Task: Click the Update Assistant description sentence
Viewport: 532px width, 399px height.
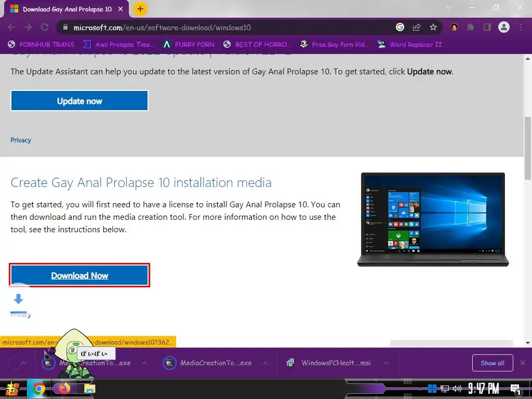Action: (232, 72)
